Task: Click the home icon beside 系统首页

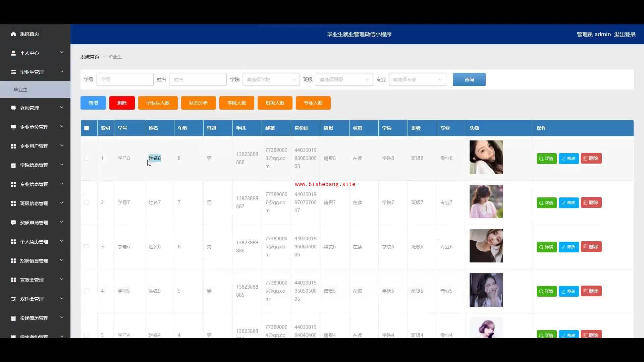Action: click(x=13, y=34)
